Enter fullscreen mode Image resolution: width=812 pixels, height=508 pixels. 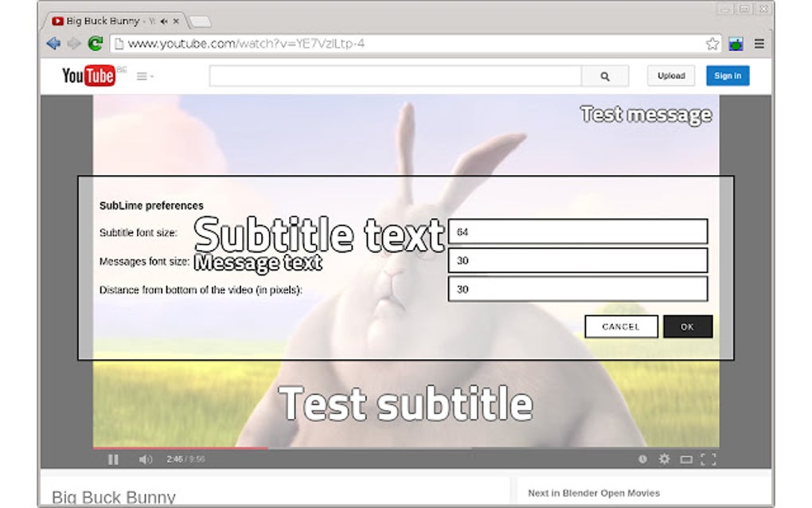click(x=707, y=459)
